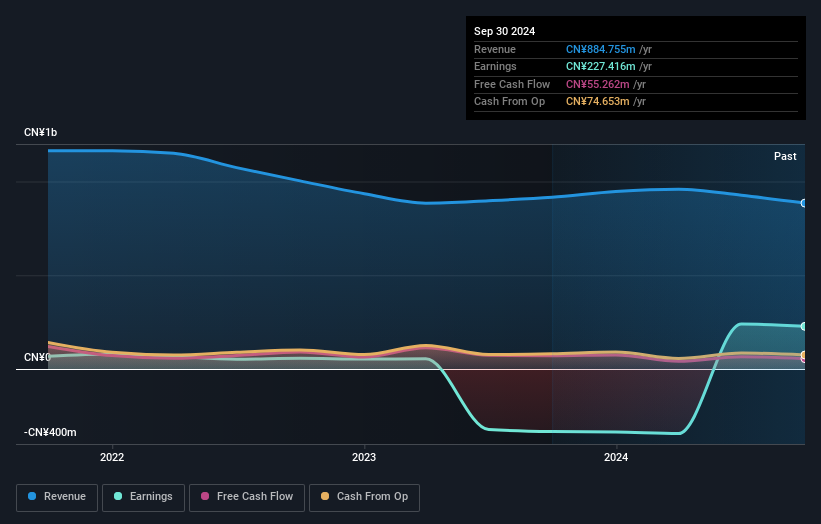Screen dimensions: 821x524
Task: Toggle the Earnings legend button
Action: click(x=143, y=497)
